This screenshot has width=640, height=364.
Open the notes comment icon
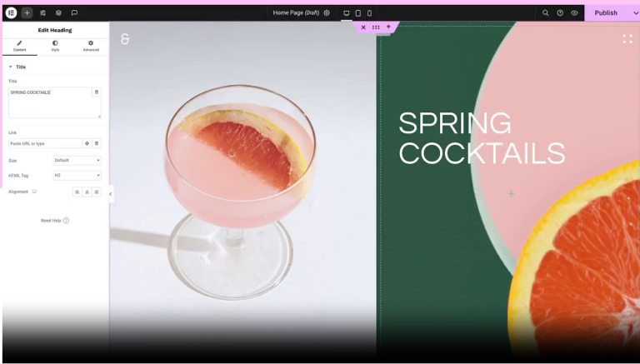(74, 13)
